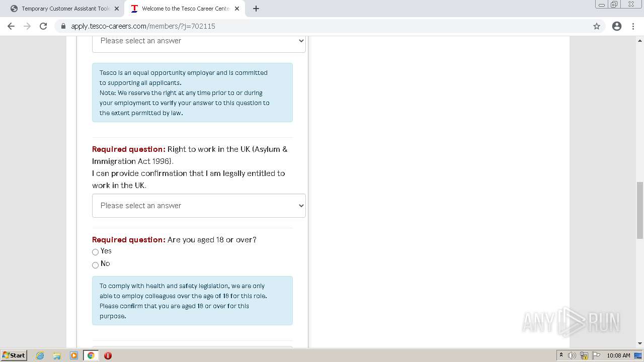Select No for aged 18 or over
Image resolution: width=644 pixels, height=362 pixels.
pyautogui.click(x=95, y=265)
